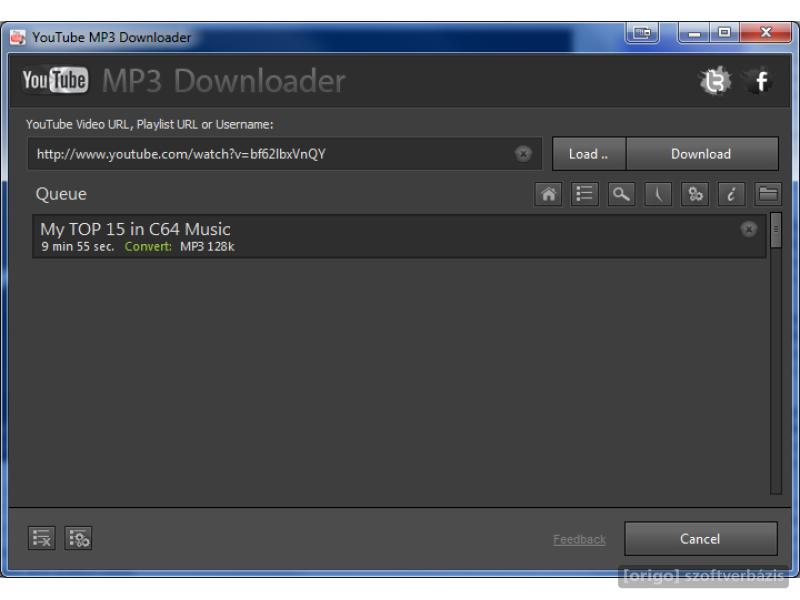
Task: Click the clear list icon at bottom left
Action: (x=41, y=538)
